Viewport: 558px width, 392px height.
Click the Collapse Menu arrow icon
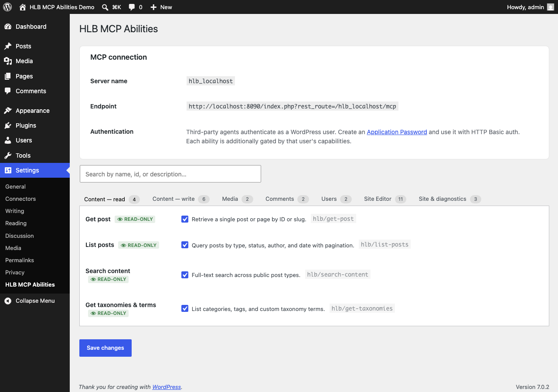[x=8, y=301]
